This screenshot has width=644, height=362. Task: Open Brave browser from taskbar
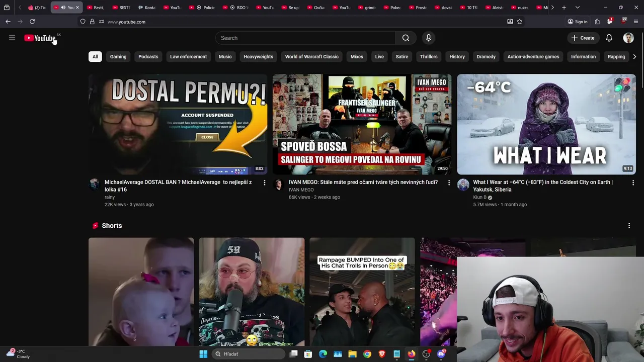[x=382, y=354]
